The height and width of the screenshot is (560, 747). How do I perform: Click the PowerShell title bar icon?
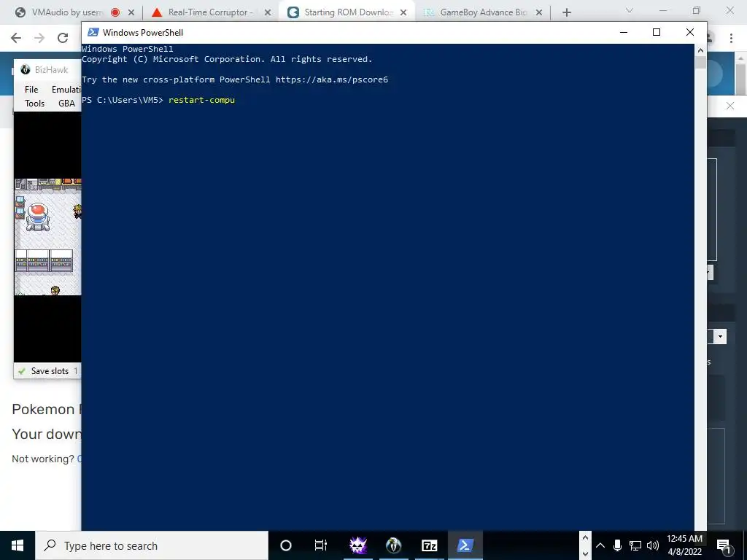coord(93,32)
